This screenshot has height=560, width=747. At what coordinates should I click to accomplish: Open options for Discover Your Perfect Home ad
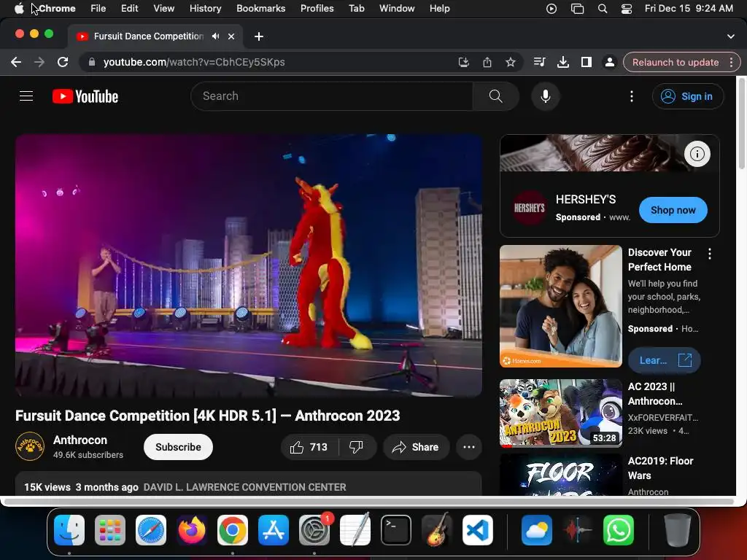(710, 254)
